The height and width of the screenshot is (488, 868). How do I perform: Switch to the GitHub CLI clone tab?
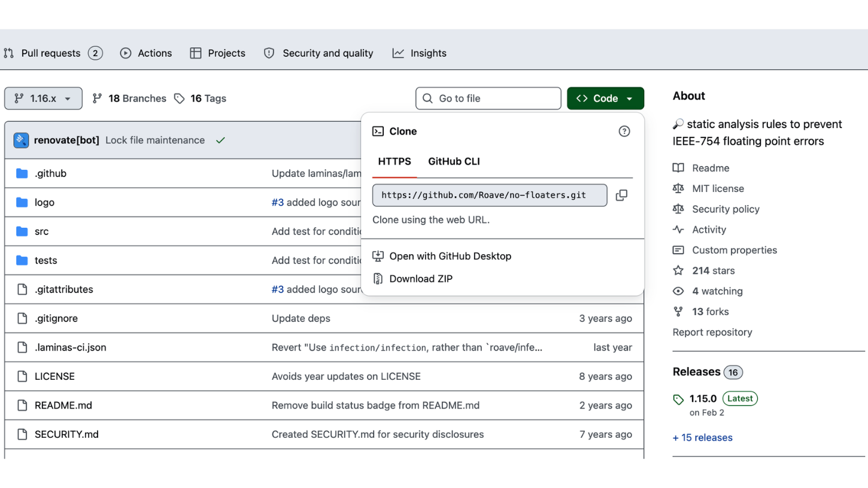pos(454,161)
